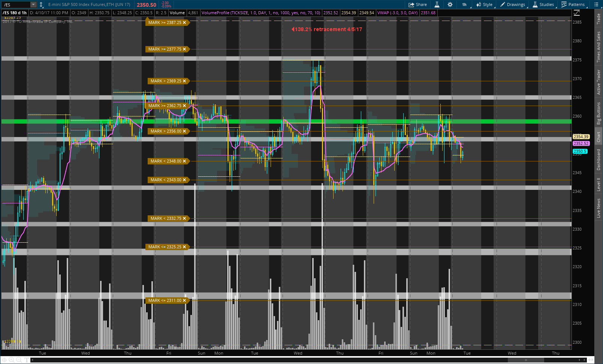
Task: Remove the MARK >= 2377.75 alert
Action: coord(184,49)
